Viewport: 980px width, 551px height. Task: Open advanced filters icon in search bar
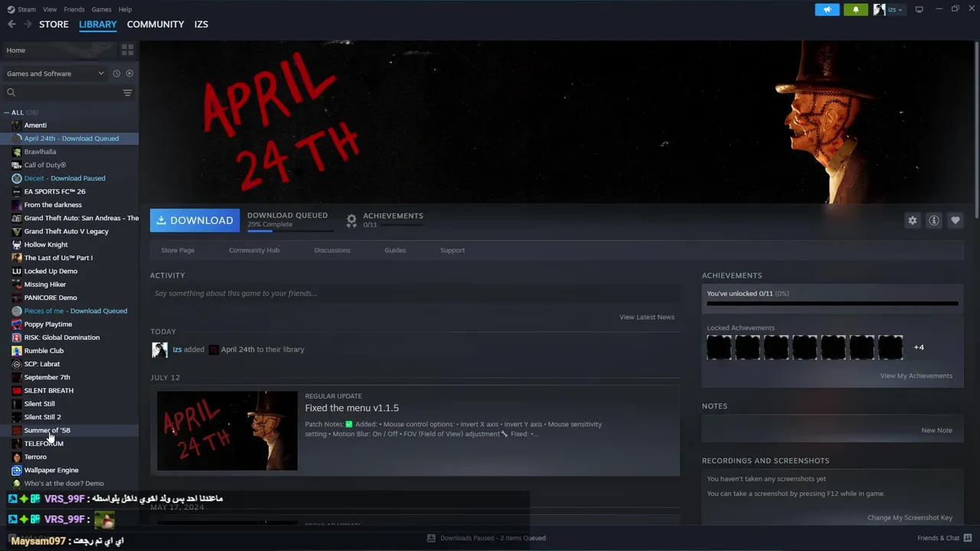tap(127, 93)
